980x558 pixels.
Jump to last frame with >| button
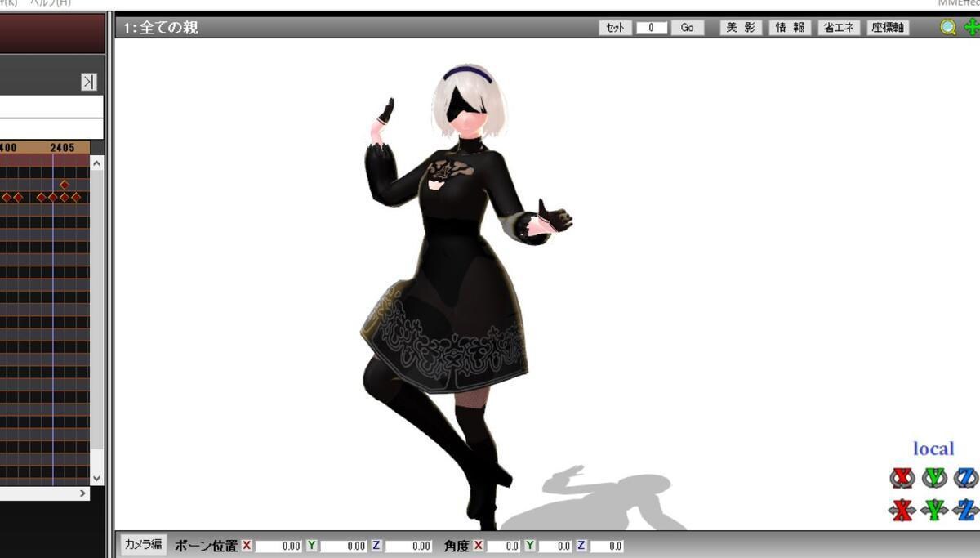[x=89, y=82]
